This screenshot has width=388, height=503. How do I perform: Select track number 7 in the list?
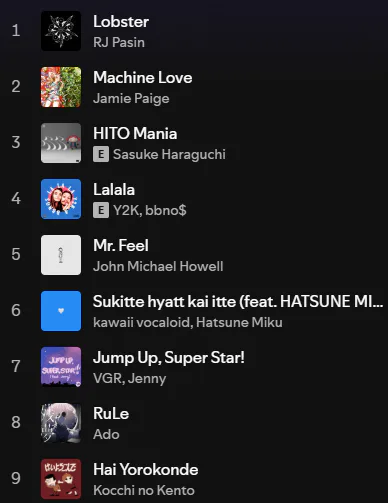pyautogui.click(x=16, y=366)
